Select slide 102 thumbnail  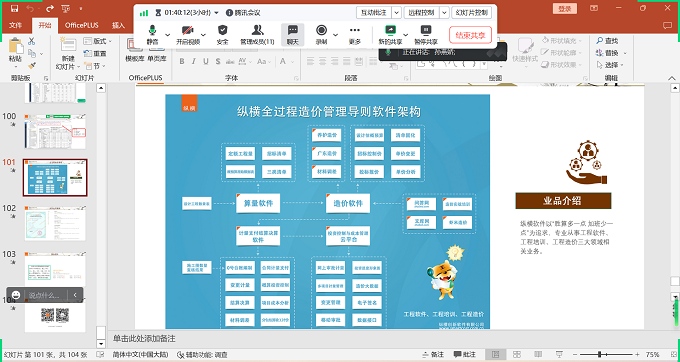click(55, 223)
